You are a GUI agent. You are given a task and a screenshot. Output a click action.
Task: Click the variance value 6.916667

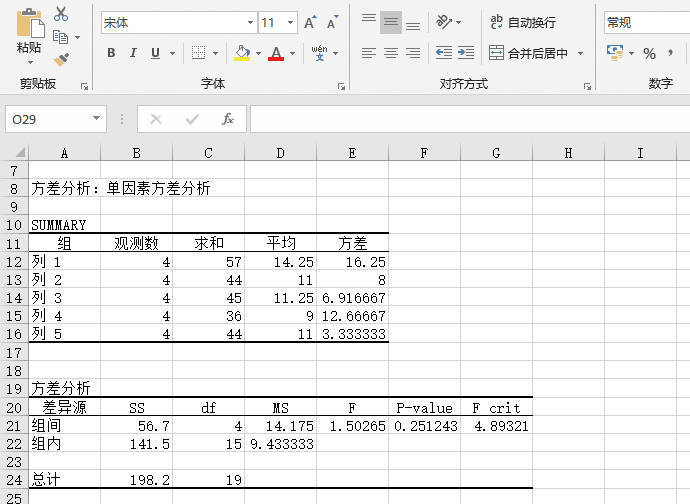point(353,298)
